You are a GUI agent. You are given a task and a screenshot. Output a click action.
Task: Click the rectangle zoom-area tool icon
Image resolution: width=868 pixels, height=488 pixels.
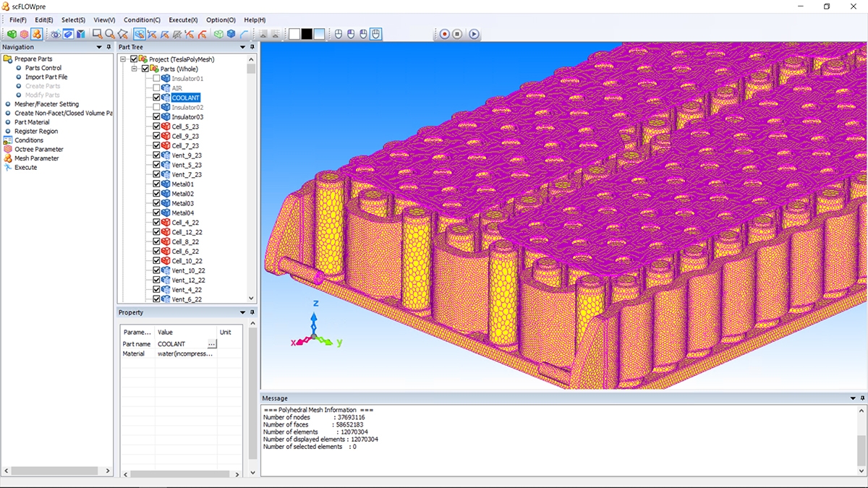[x=96, y=34]
